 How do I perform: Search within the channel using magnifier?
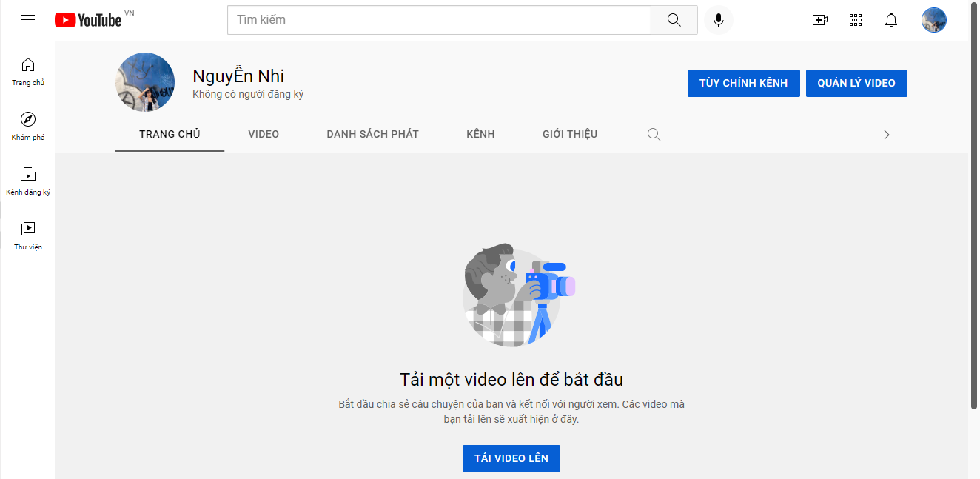(x=654, y=135)
